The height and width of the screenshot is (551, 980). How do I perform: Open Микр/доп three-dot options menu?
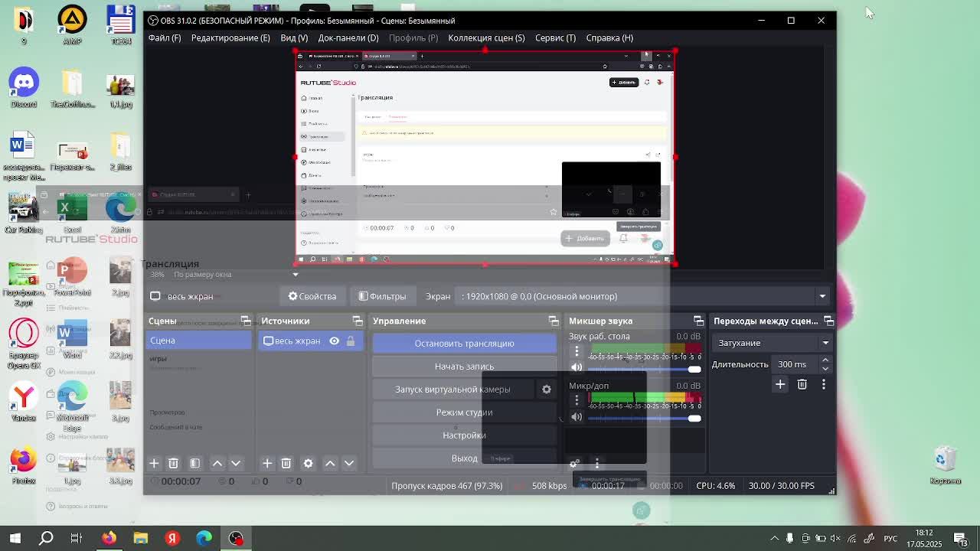click(577, 400)
